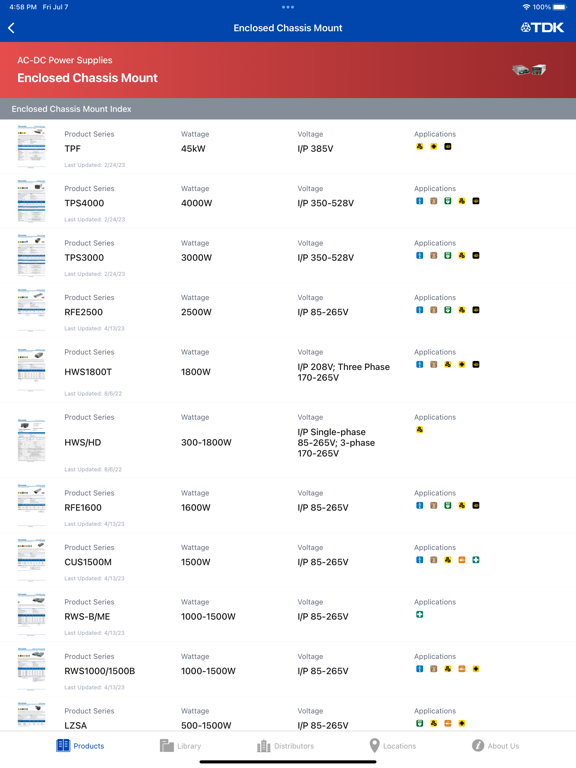
Task: Click brown application icon in RFE2500 row
Action: click(433, 310)
